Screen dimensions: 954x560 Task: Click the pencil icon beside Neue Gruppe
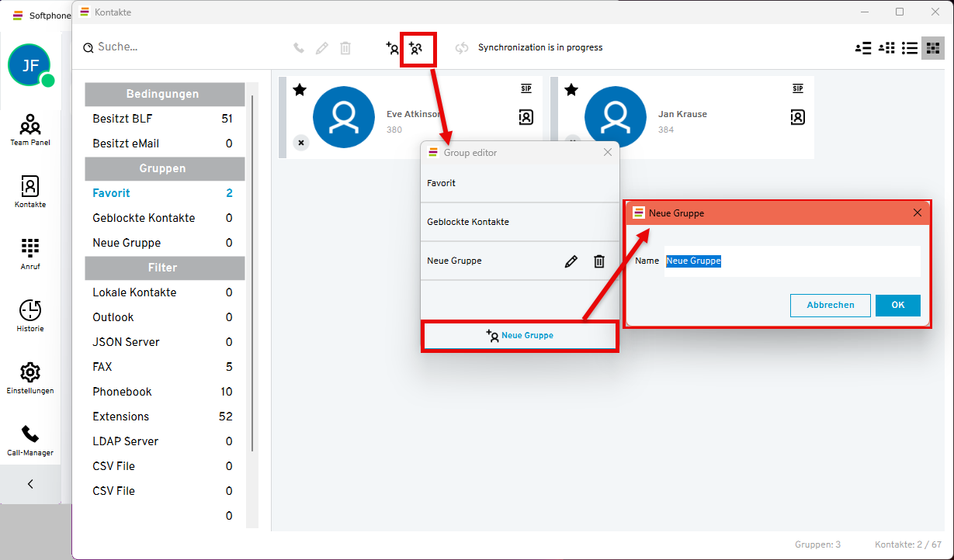point(571,261)
